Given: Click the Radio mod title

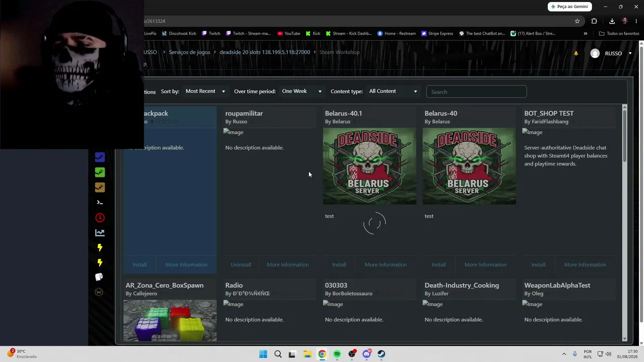Looking at the screenshot, I should (x=234, y=286).
